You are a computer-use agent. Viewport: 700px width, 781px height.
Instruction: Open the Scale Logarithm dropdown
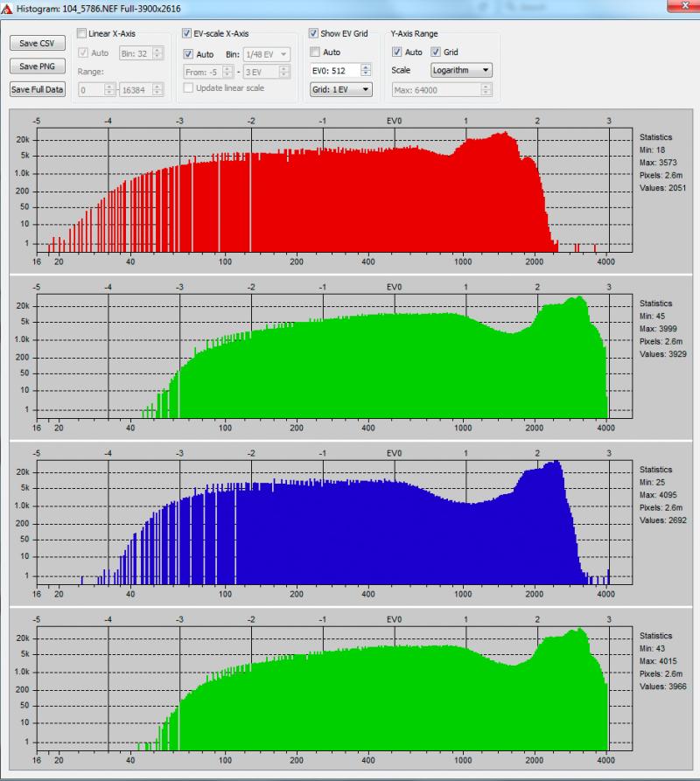(x=461, y=70)
